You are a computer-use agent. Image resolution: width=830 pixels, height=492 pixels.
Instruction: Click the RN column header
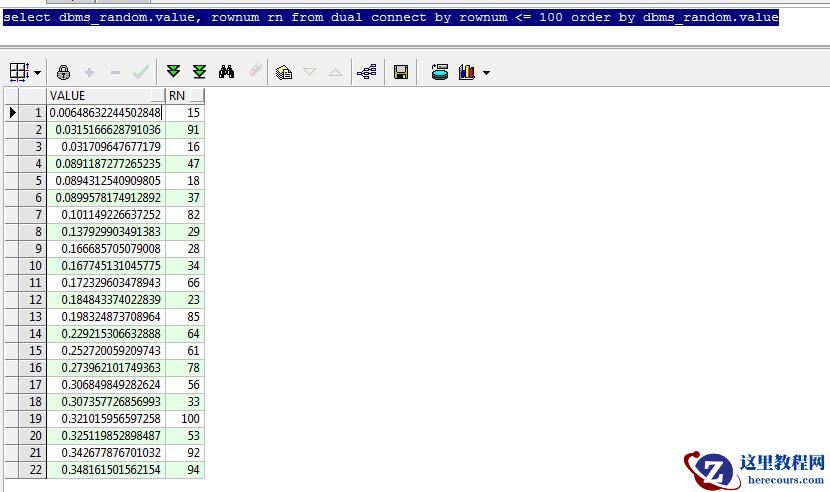(x=185, y=96)
